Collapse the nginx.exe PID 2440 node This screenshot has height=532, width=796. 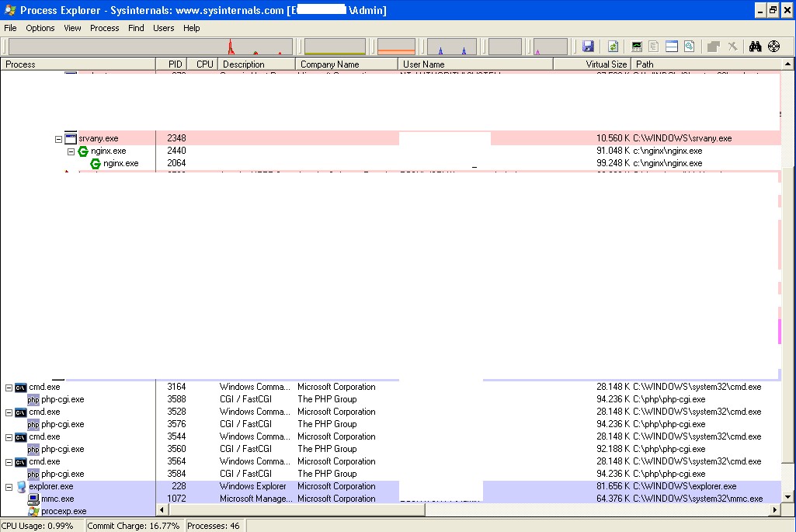click(x=71, y=151)
